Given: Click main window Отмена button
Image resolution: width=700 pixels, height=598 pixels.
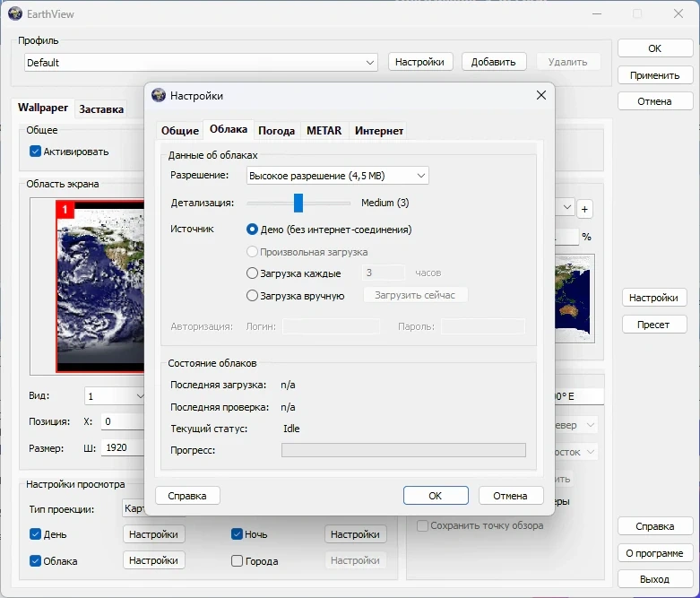Looking at the screenshot, I should click(655, 101).
